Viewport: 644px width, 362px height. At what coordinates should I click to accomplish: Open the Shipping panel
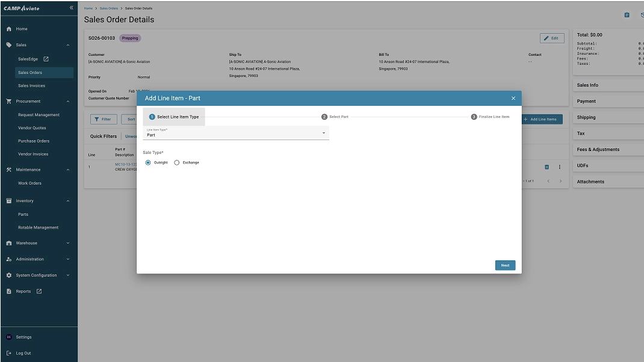(x=608, y=117)
